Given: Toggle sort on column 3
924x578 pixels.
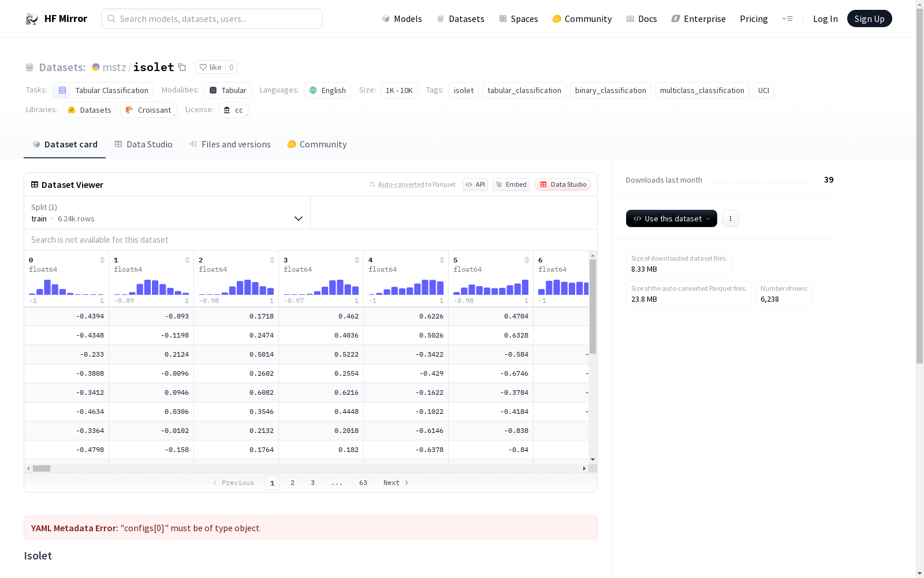Looking at the screenshot, I should pyautogui.click(x=357, y=260).
